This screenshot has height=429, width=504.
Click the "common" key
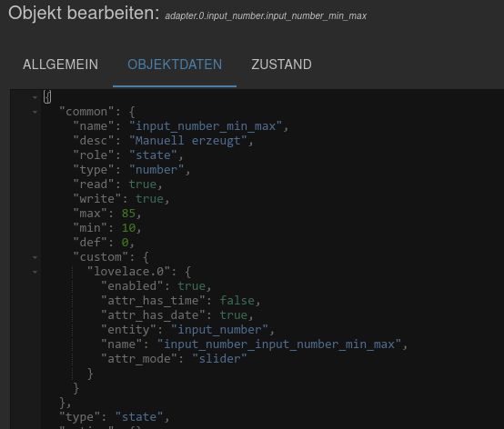pyautogui.click(x=86, y=112)
